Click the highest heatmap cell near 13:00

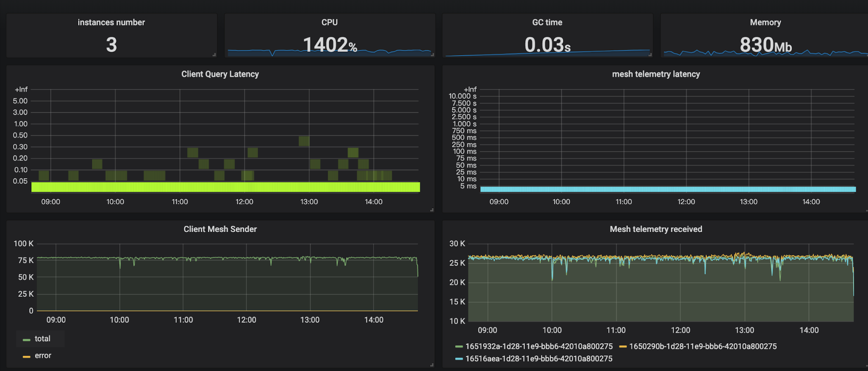[x=304, y=141]
